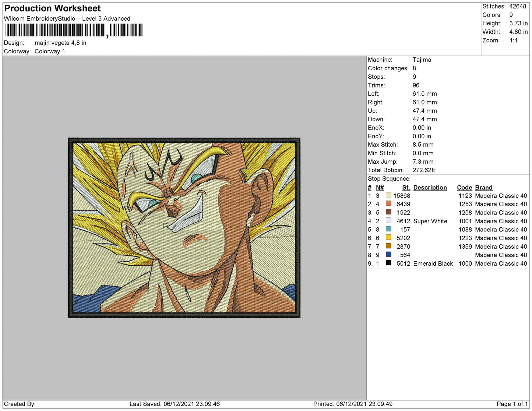Click the N# column header
Image resolution: width=532 pixels, height=411 pixels.
click(x=380, y=187)
